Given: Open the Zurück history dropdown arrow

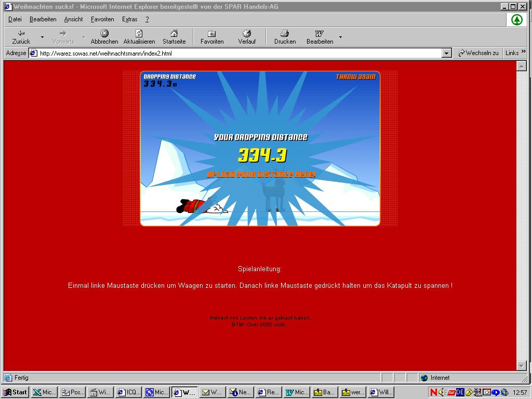Looking at the screenshot, I should [x=42, y=37].
